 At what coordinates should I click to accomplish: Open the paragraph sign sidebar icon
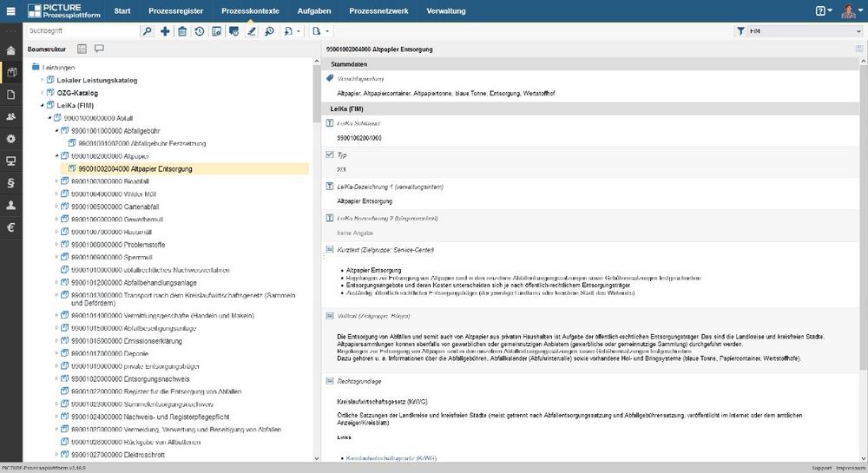11,183
